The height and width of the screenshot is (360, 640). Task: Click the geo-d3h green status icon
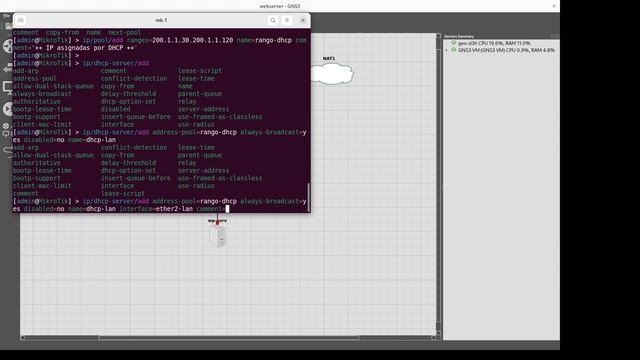[x=453, y=43]
